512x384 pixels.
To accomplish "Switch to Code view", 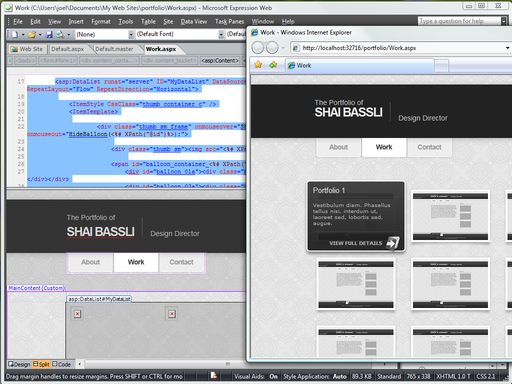I will coord(61,364).
